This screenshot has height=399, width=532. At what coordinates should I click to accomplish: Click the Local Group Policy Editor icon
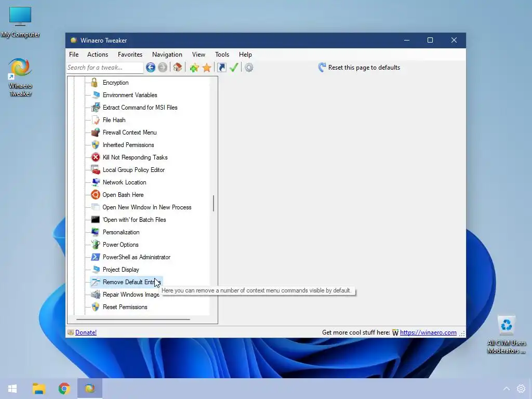[x=96, y=170]
